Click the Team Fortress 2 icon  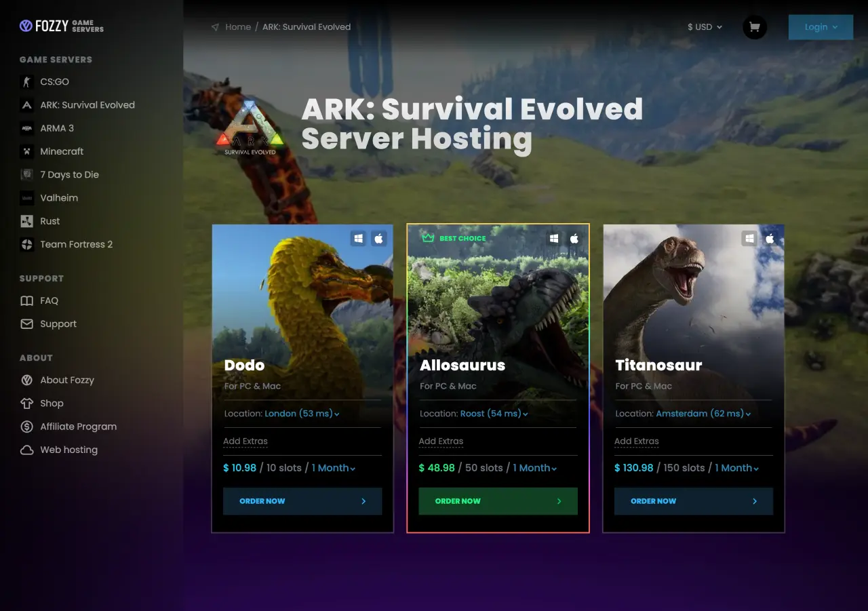pos(26,244)
